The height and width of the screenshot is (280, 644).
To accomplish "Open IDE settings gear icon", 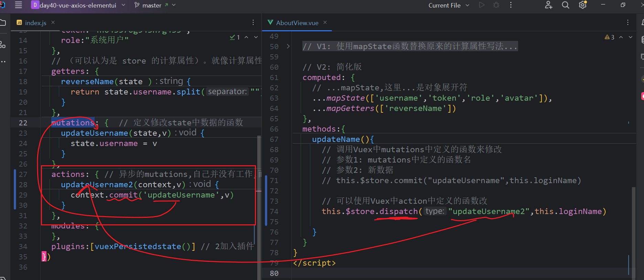I will click(x=582, y=5).
